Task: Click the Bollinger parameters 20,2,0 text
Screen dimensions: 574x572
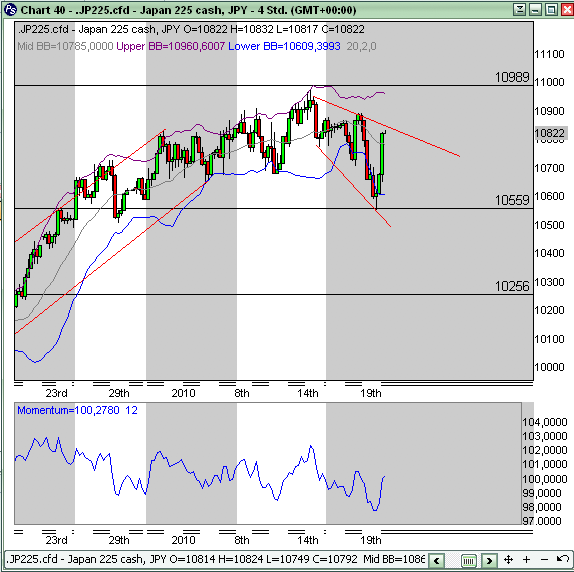Action: coord(361,46)
